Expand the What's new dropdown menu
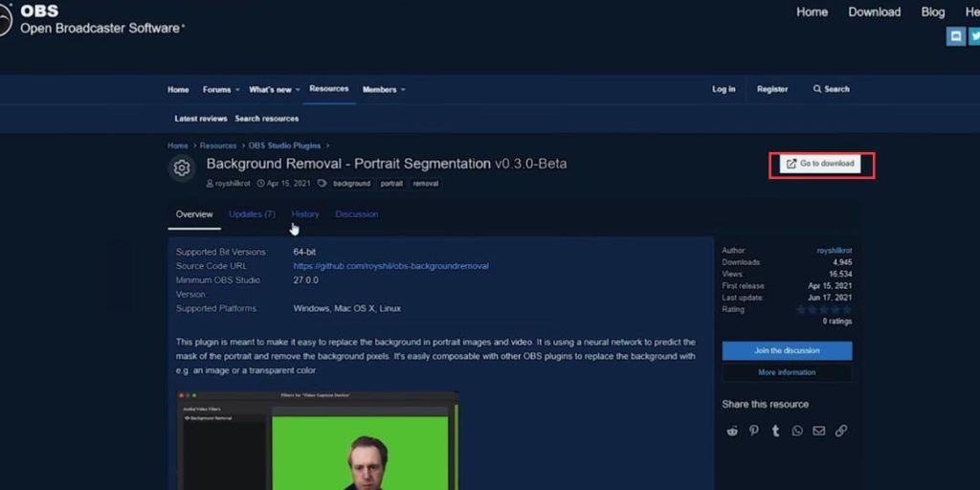This screenshot has height=490, width=980. pos(298,90)
